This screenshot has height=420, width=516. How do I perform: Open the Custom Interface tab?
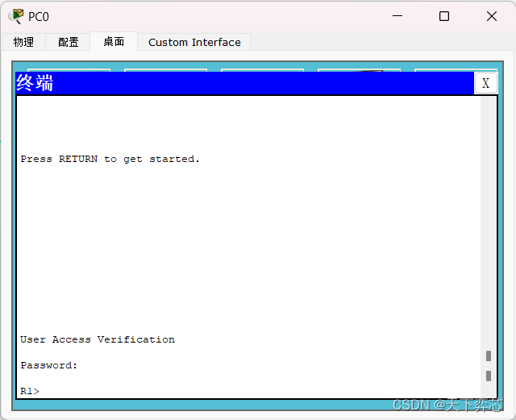(x=194, y=42)
